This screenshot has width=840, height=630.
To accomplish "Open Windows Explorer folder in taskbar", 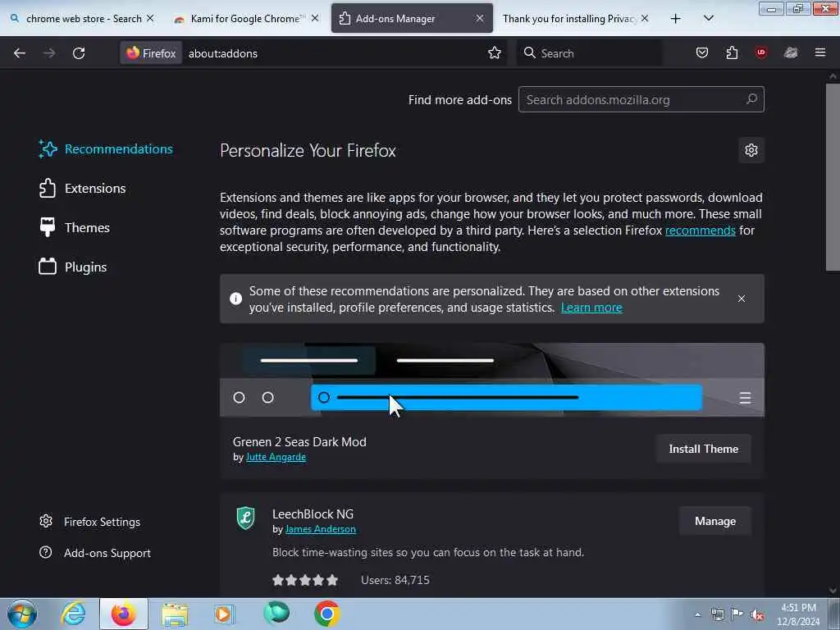I will (x=175, y=614).
